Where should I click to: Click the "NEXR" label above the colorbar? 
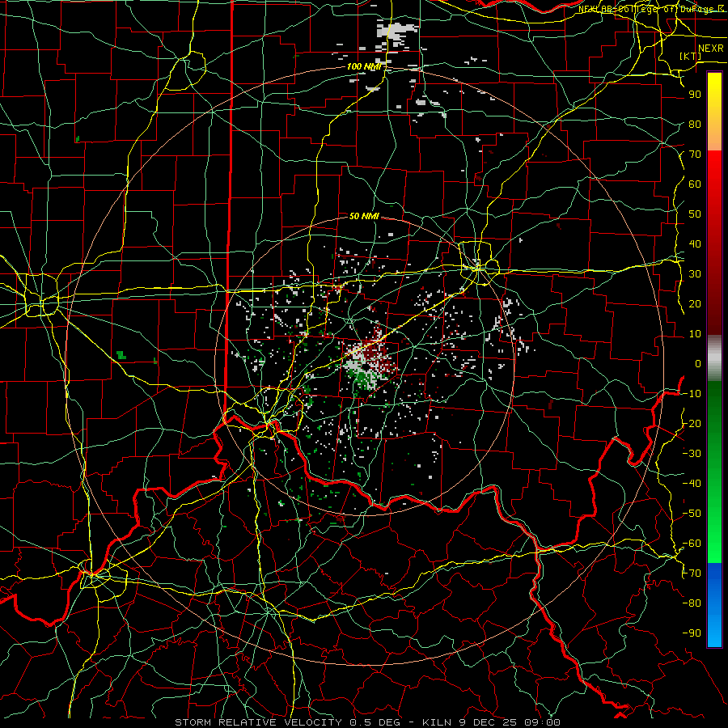(711, 49)
